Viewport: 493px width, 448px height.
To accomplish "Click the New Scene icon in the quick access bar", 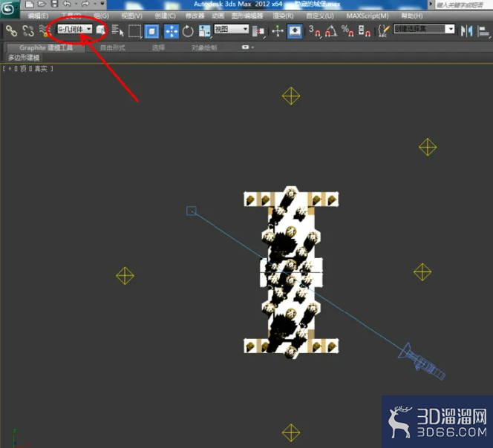I will pyautogui.click(x=29, y=4).
